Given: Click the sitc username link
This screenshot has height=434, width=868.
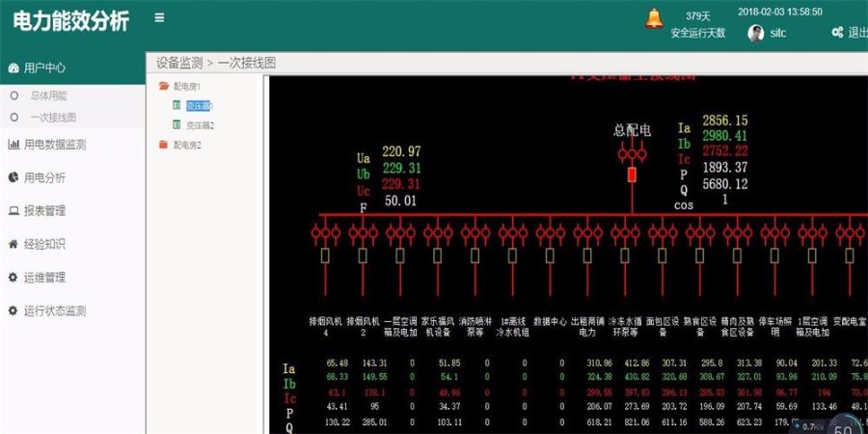Looking at the screenshot, I should pos(778,33).
